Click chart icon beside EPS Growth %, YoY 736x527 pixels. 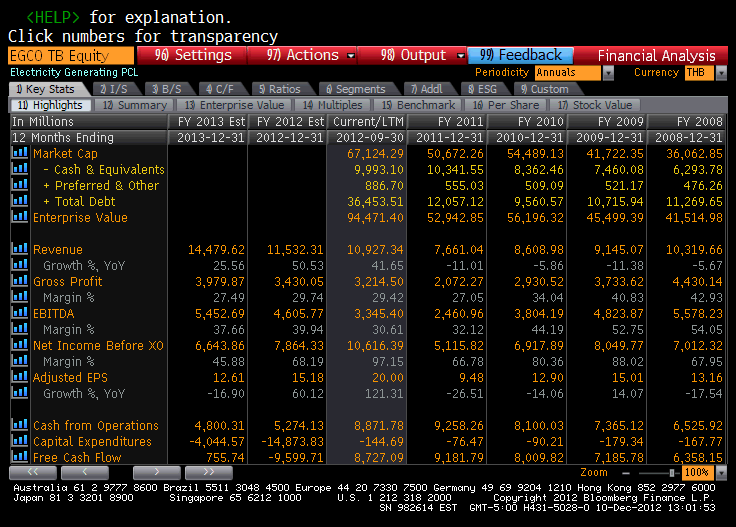(x=20, y=393)
